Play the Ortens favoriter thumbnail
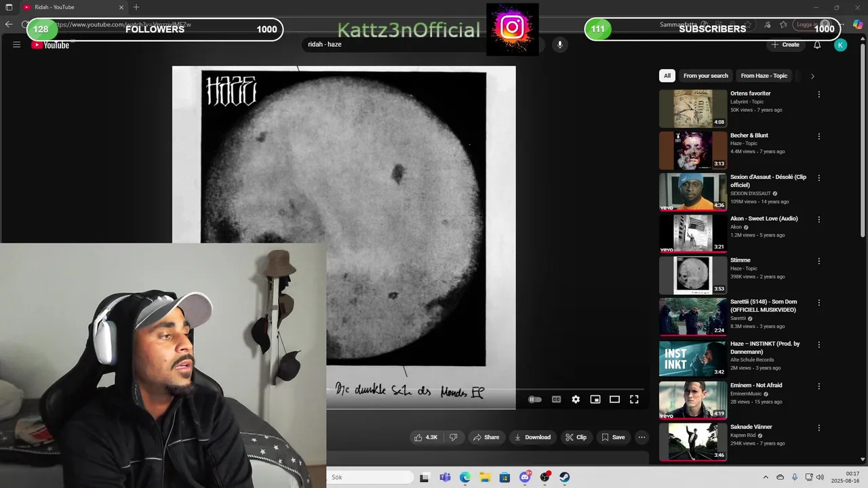The height and width of the screenshot is (488, 868). coord(692,108)
